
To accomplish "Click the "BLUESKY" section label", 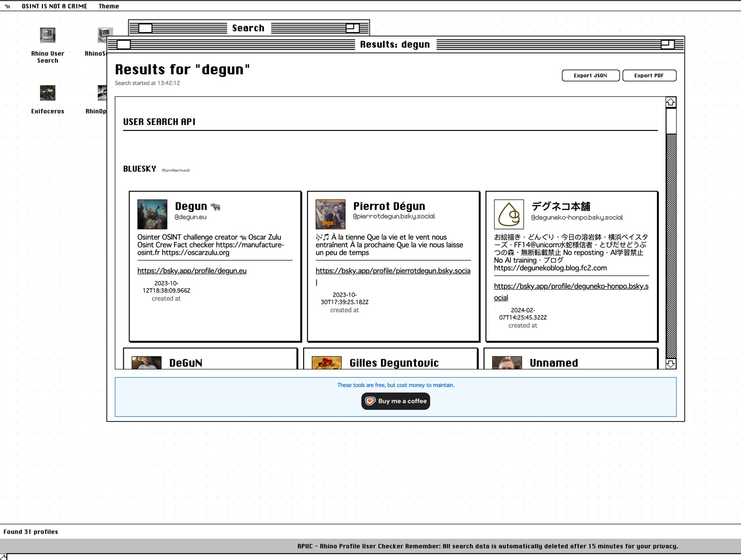I will point(140,169).
